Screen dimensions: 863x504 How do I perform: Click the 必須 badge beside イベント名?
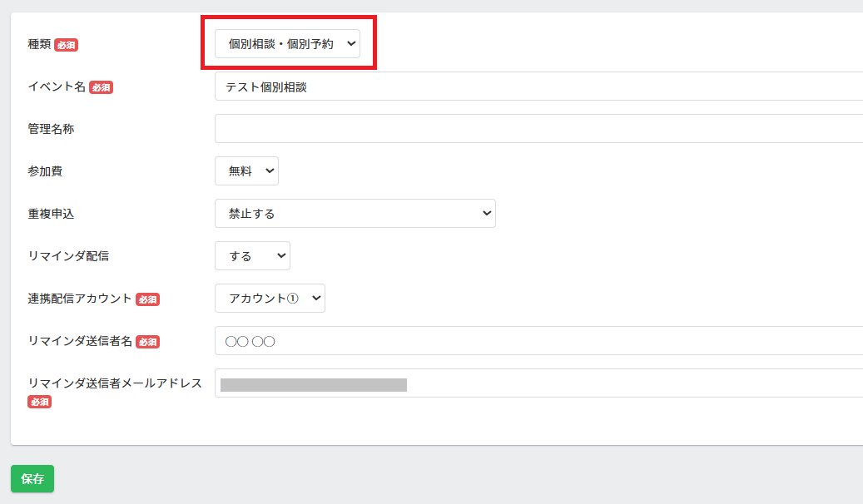tap(101, 87)
